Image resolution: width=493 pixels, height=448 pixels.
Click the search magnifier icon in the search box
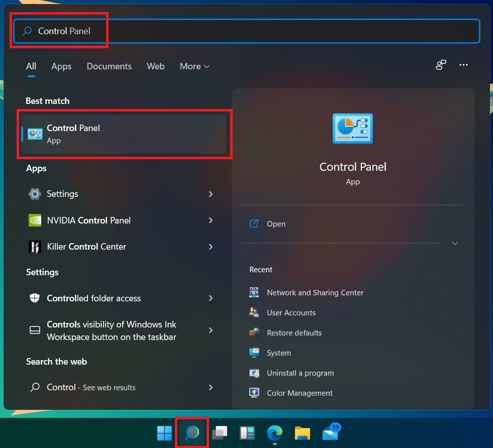[27, 31]
